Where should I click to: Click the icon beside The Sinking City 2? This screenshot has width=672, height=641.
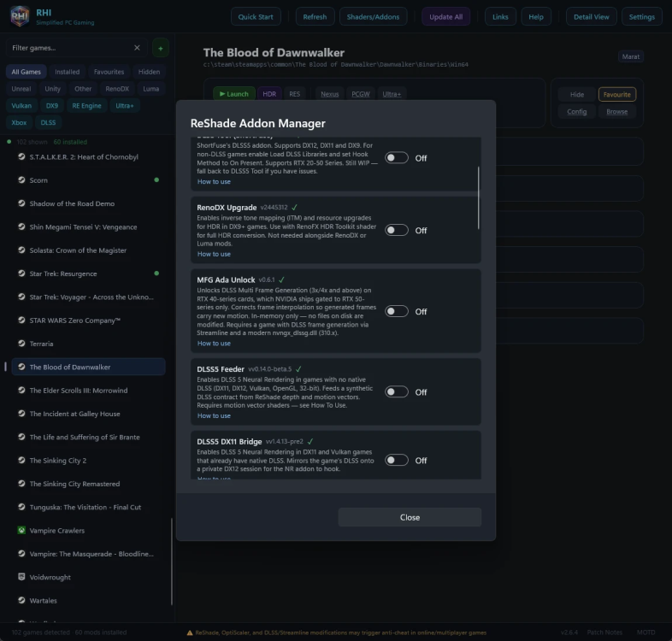point(21,460)
